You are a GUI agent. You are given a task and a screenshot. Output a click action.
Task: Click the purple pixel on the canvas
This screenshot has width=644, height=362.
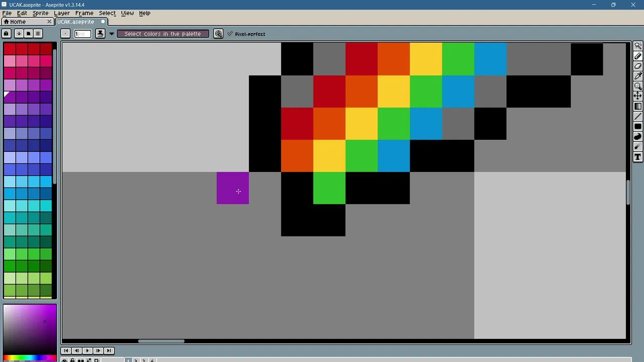pos(232,188)
